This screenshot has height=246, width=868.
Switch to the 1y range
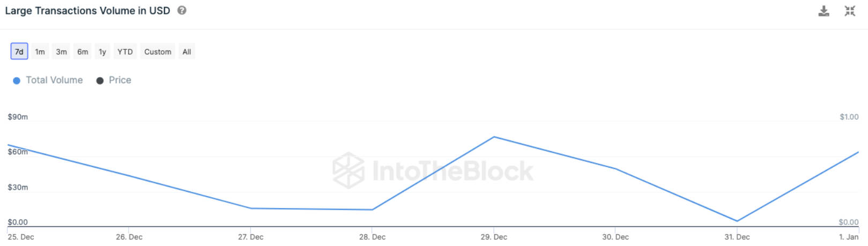[102, 51]
